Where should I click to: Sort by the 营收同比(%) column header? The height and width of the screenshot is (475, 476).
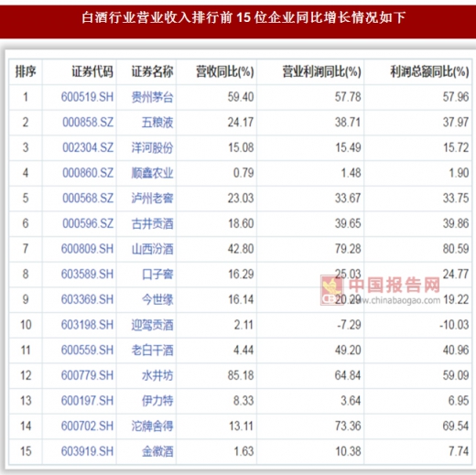pyautogui.click(x=225, y=71)
